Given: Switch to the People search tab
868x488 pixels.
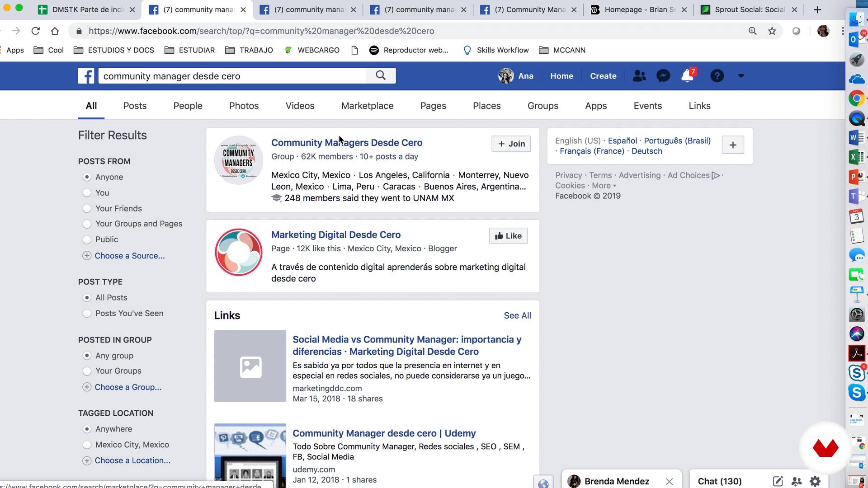Looking at the screenshot, I should click(x=188, y=106).
